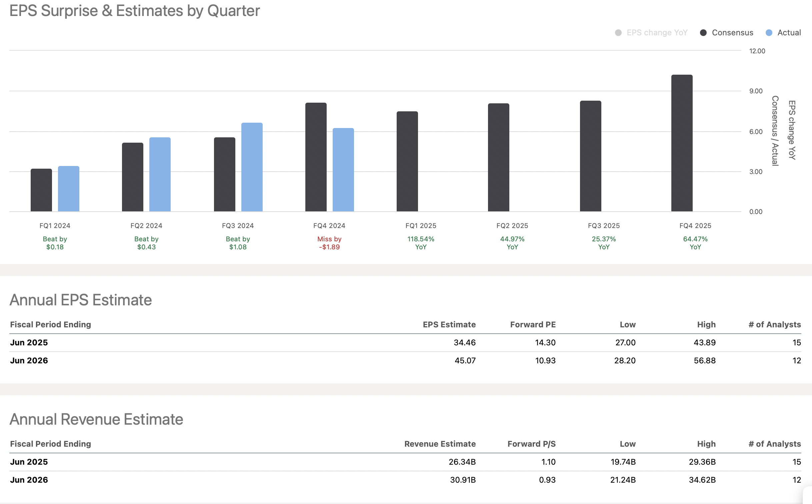
Task: Click the Forward PE column header
Action: (x=533, y=324)
